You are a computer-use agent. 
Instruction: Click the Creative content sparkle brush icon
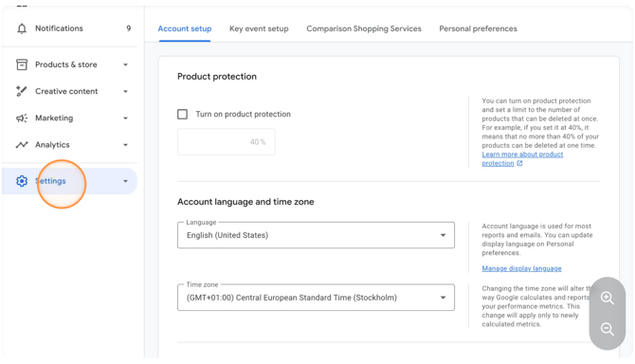pos(22,91)
